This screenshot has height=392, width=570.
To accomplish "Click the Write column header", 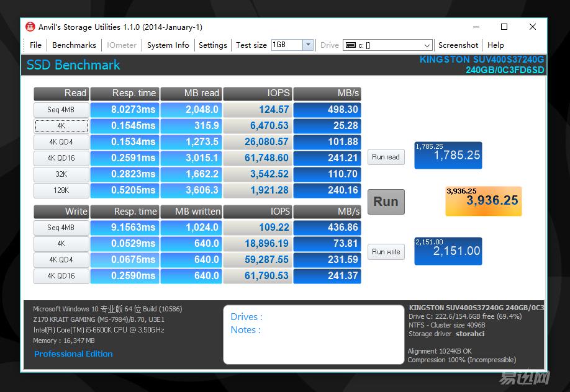I will pos(61,212).
